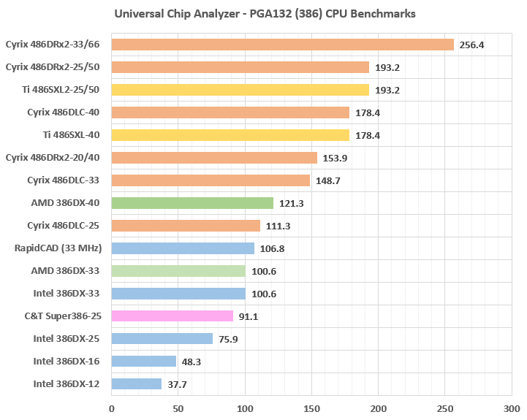Select the Intel 386DX-16 bar

click(144, 361)
